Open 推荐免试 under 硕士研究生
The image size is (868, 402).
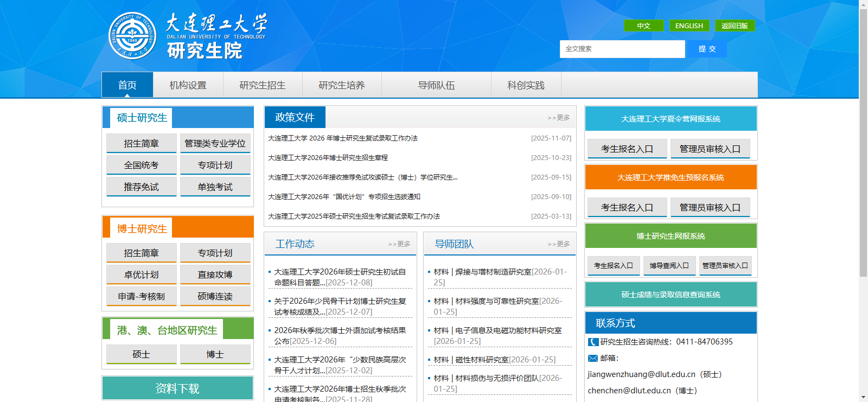pos(141,187)
